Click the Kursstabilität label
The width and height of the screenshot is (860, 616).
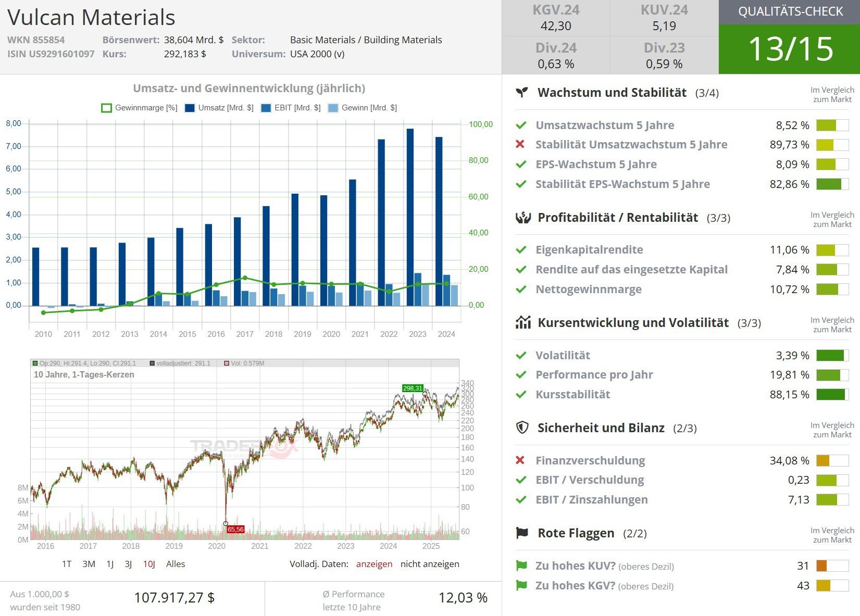pyautogui.click(x=572, y=395)
